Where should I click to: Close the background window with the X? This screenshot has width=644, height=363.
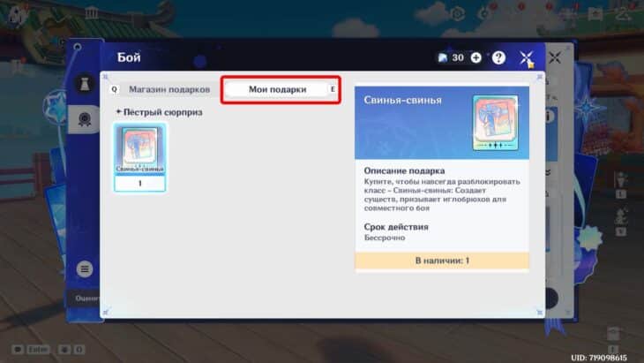(x=555, y=57)
